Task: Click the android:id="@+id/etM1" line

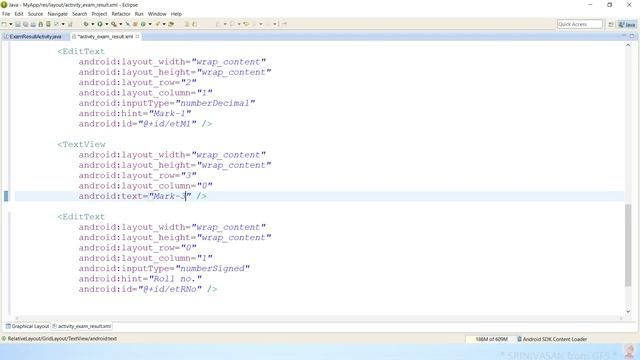Action: 145,124
